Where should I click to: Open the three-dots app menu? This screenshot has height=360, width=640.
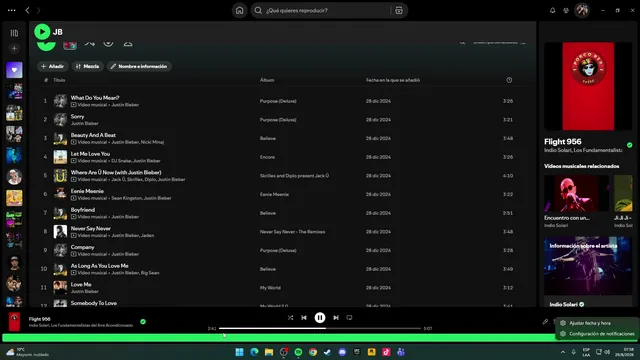(x=11, y=10)
